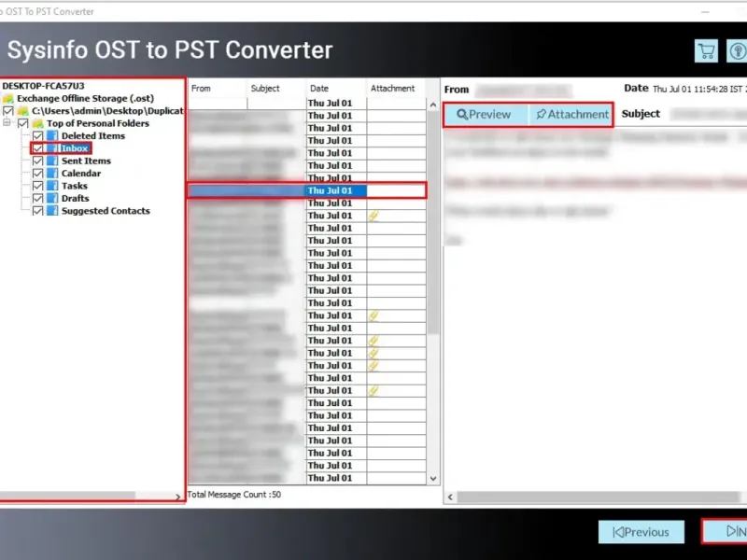Click the preview pane scroll left arrow

450,497
